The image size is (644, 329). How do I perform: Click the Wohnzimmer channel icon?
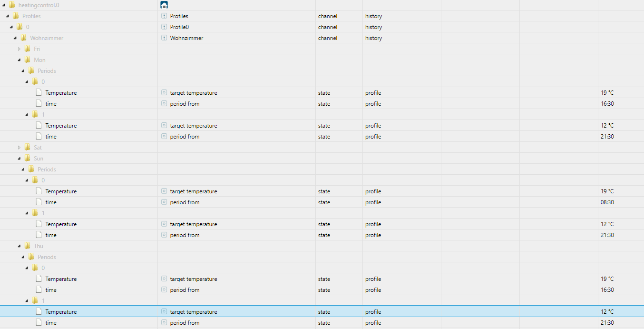[164, 38]
